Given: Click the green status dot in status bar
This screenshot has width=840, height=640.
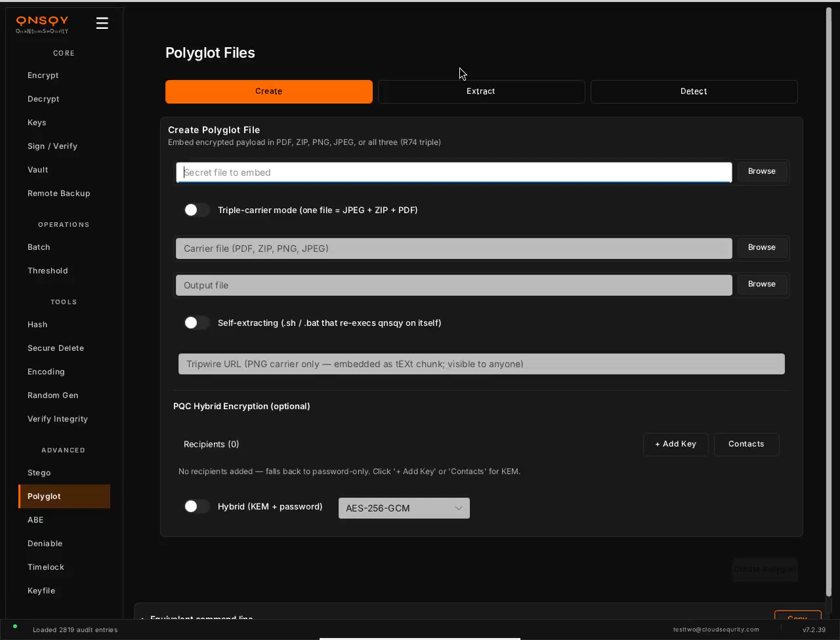Looking at the screenshot, I should pos(15,626).
